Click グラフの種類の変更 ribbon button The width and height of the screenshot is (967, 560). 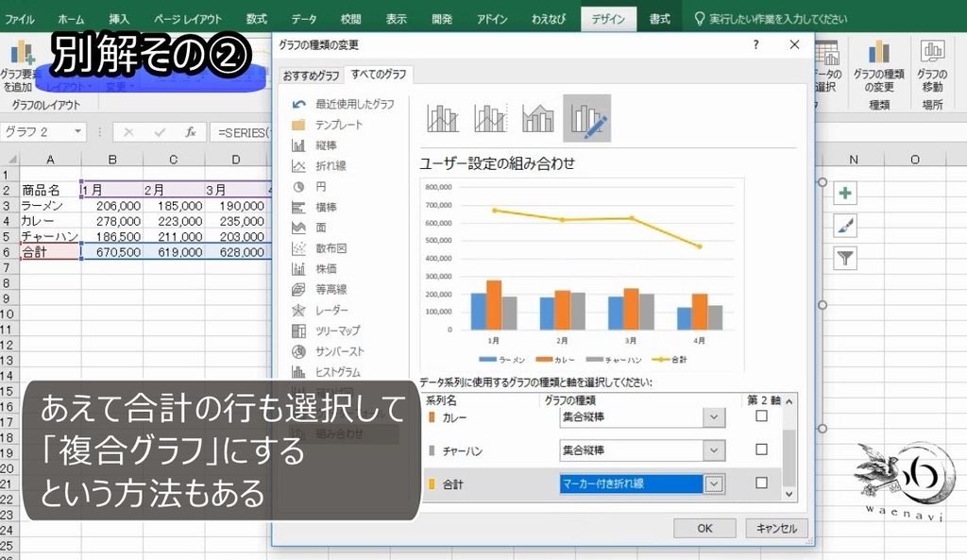[x=878, y=68]
